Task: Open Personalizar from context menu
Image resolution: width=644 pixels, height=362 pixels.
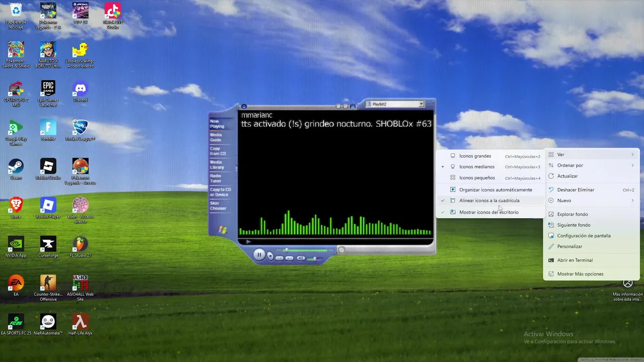Action: 591,246
